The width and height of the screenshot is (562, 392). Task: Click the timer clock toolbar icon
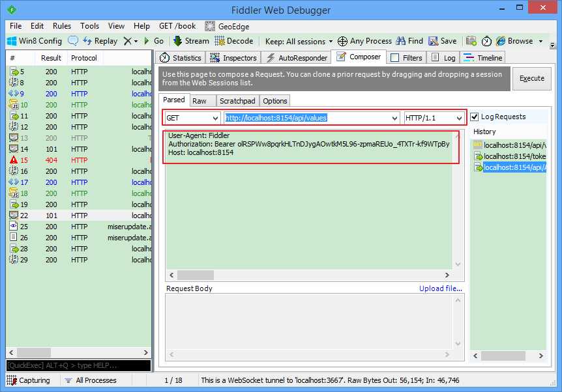486,41
